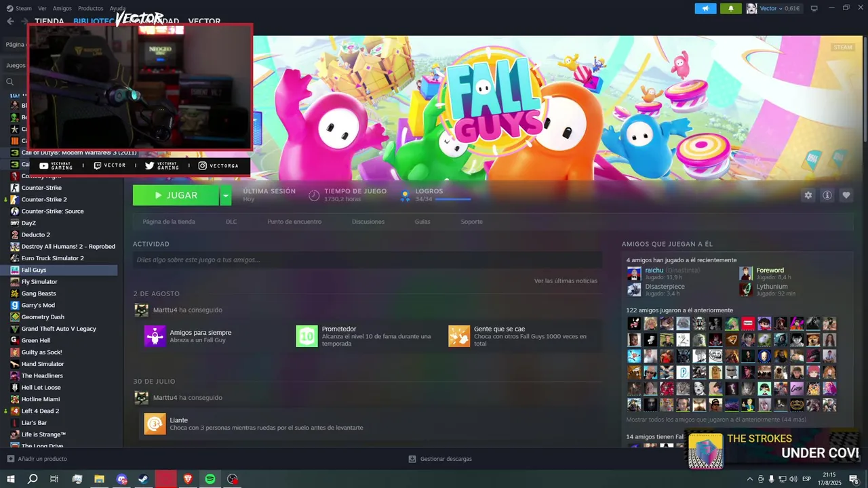Open the Productos menu
This screenshot has width=868, height=488.
[91, 8]
